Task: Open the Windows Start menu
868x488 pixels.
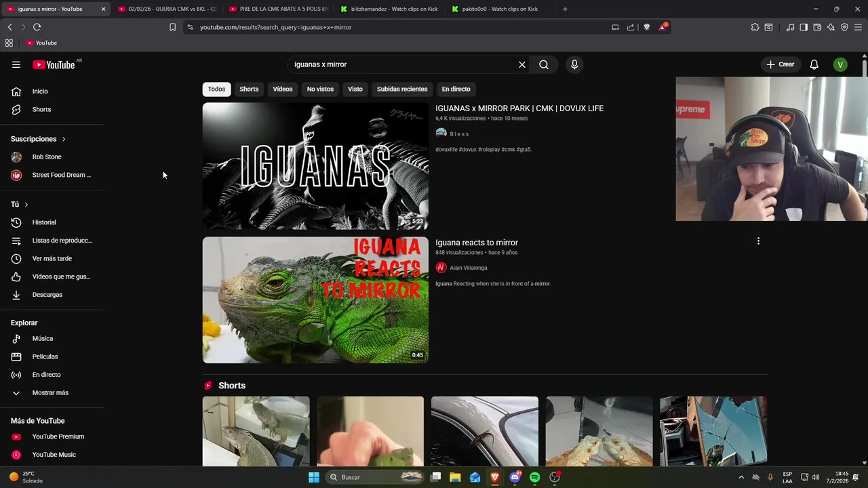Action: click(x=314, y=477)
